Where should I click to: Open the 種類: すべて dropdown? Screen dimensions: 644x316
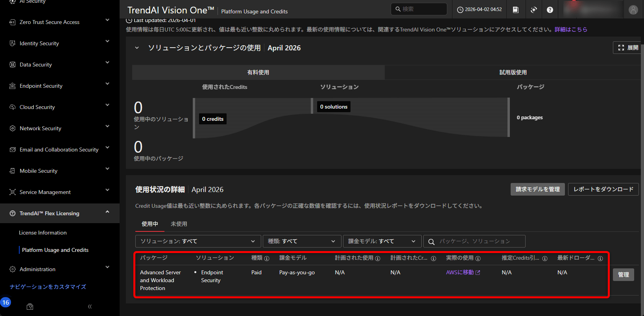(302, 241)
